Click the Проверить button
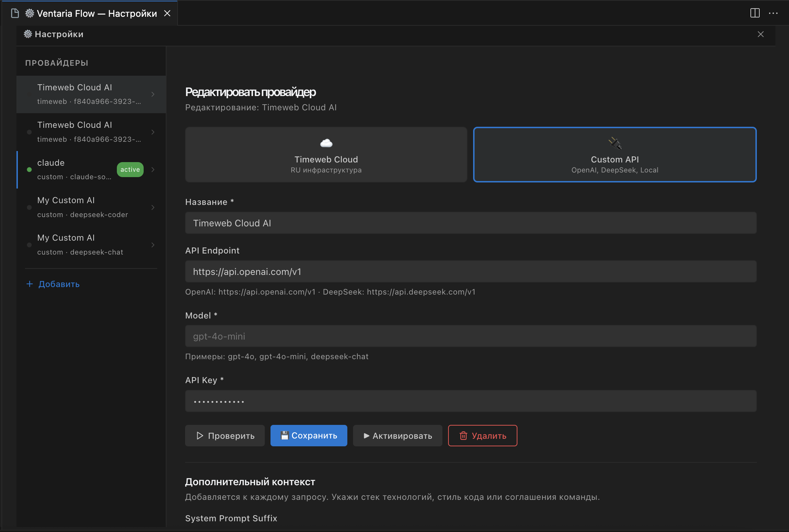This screenshot has height=532, width=789. (x=225, y=436)
